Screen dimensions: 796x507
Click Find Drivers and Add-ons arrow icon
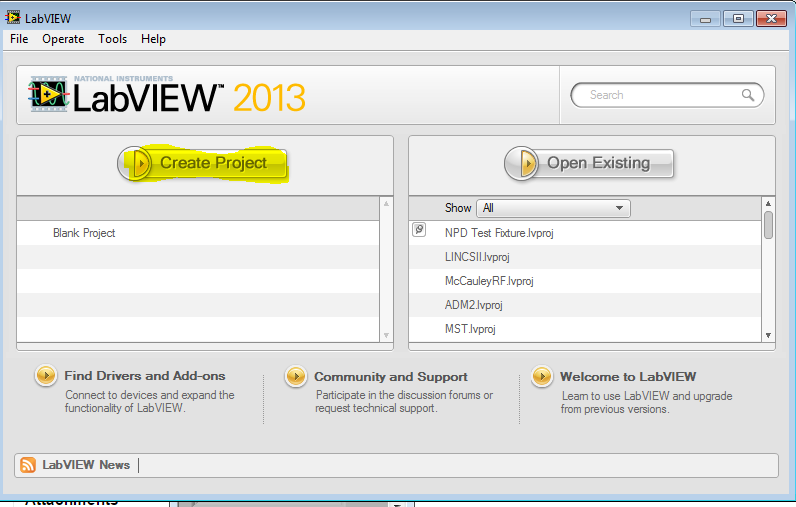click(x=46, y=376)
